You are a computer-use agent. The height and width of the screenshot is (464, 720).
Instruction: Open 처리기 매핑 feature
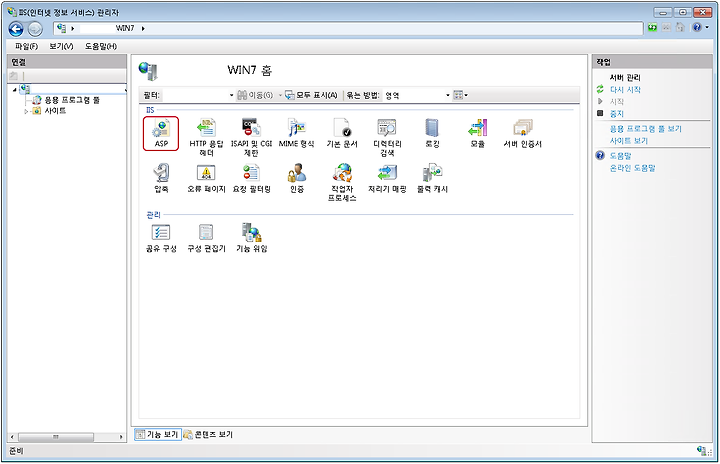(387, 178)
